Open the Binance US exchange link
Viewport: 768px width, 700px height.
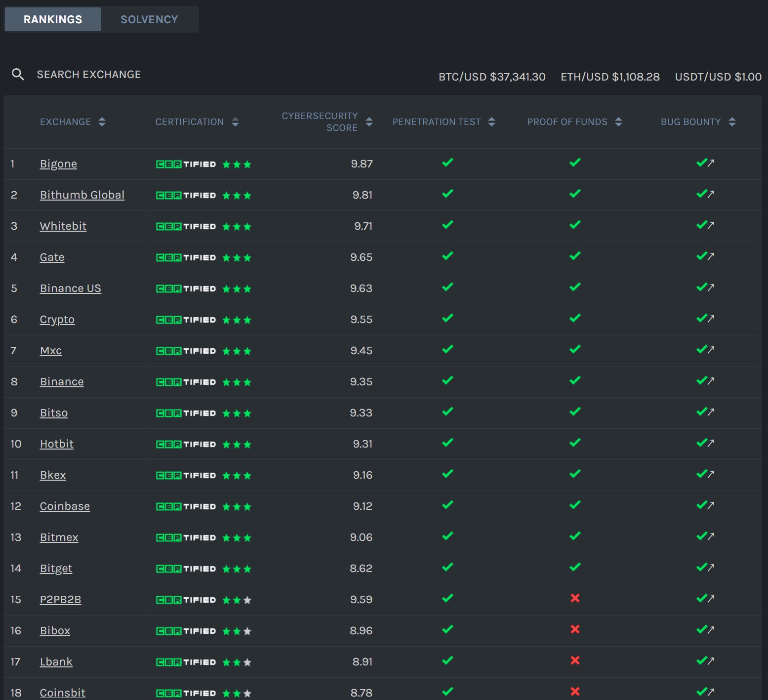[70, 288]
